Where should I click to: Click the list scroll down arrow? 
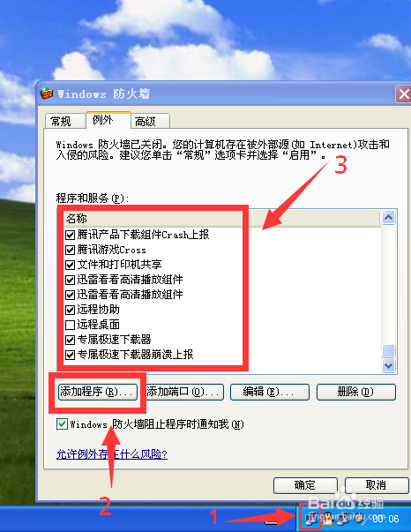click(x=388, y=366)
